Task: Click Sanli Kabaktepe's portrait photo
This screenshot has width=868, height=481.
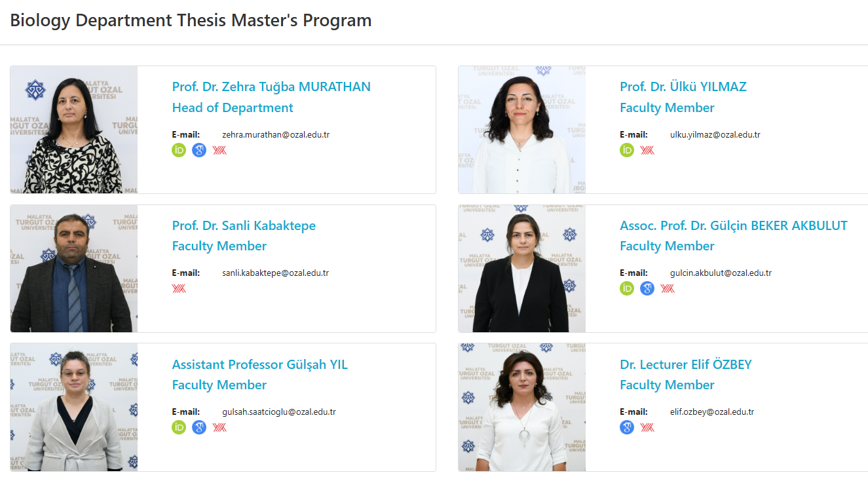Action: click(74, 269)
